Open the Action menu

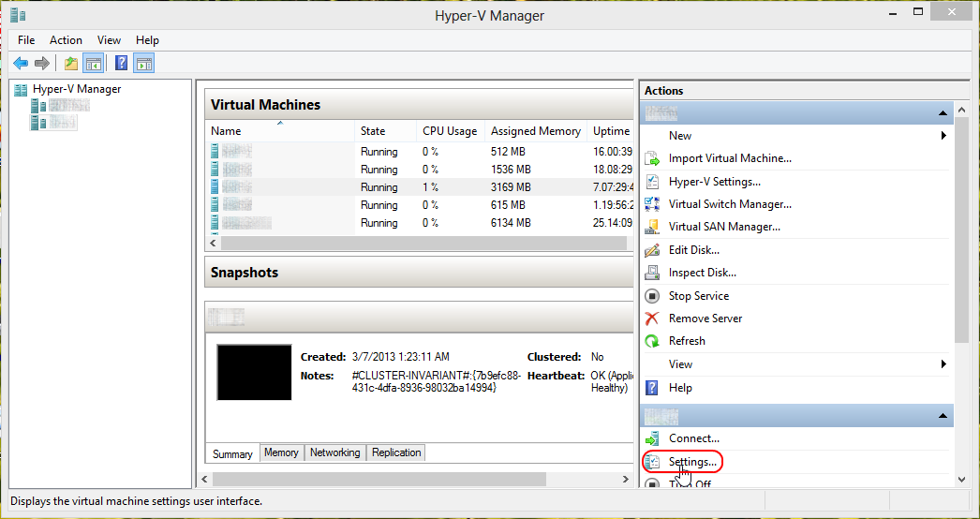[x=66, y=40]
